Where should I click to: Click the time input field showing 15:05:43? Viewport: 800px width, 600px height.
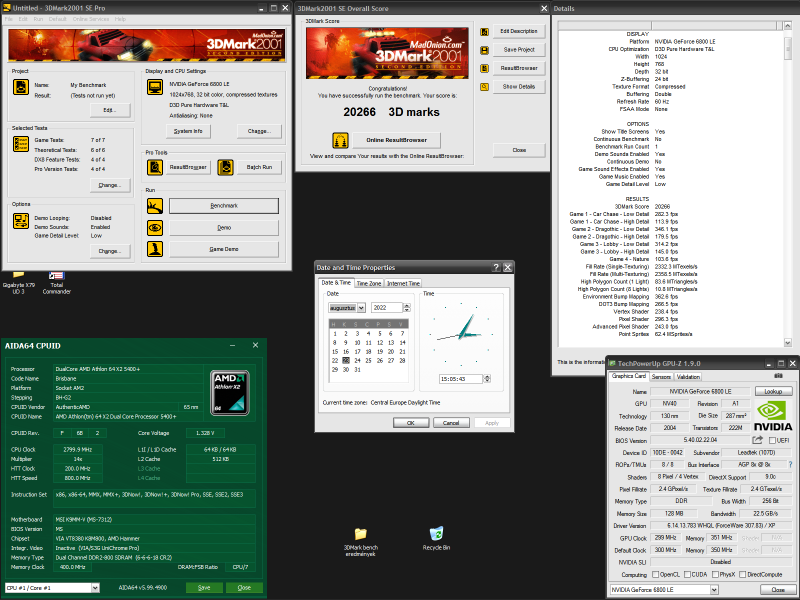coord(460,379)
